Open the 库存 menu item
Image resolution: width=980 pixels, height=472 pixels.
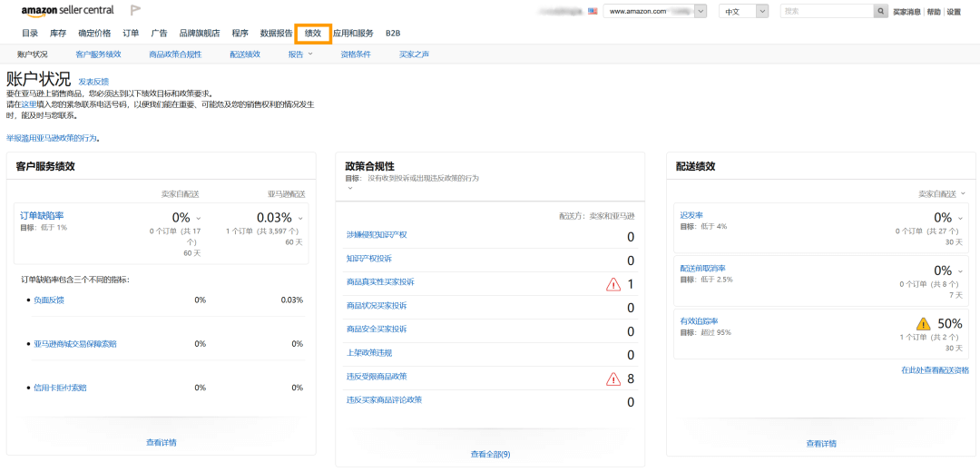57,34
